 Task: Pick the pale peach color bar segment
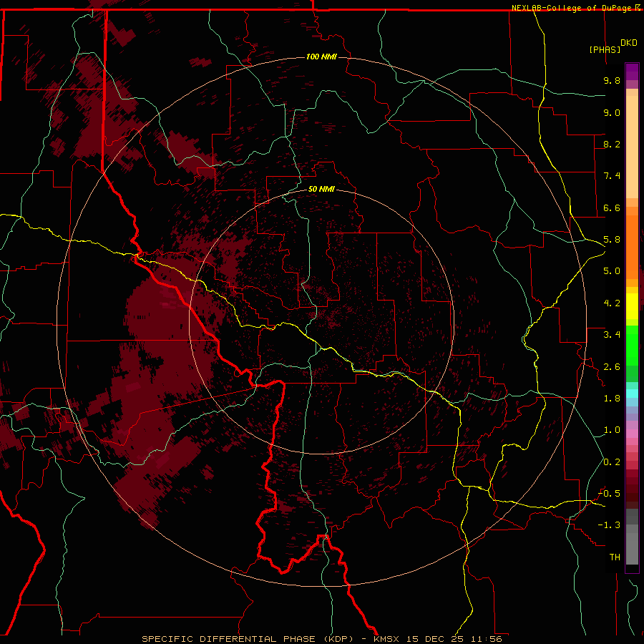click(632, 148)
